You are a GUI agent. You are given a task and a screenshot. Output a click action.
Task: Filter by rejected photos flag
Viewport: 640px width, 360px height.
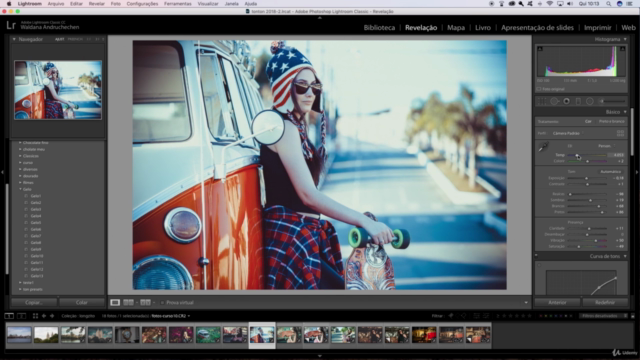click(x=464, y=316)
